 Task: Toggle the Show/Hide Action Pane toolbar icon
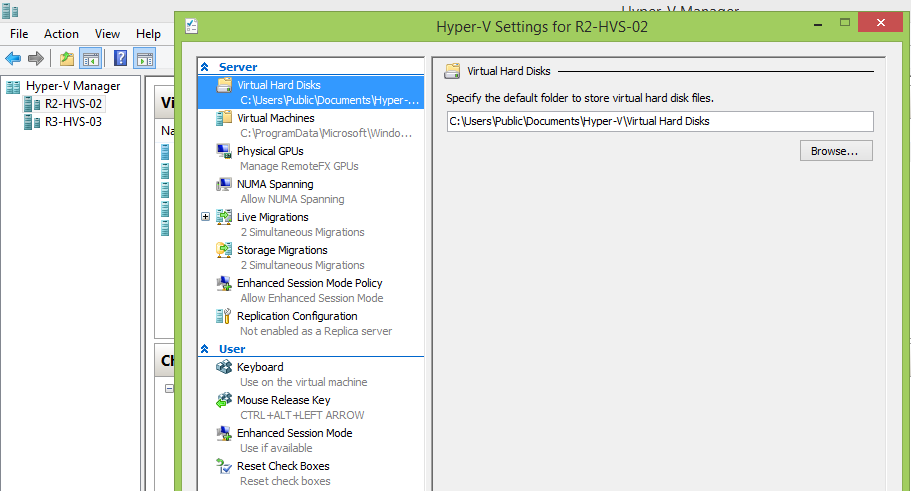pos(145,58)
